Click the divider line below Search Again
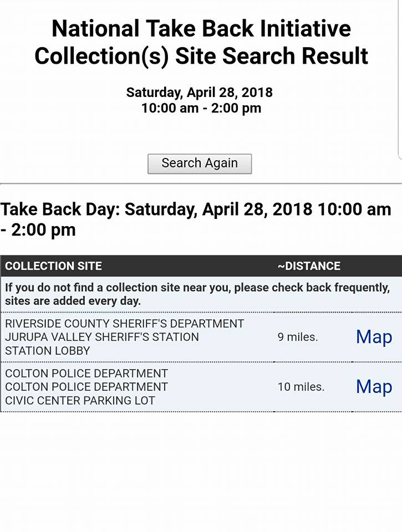The width and height of the screenshot is (402, 532). tap(201, 183)
